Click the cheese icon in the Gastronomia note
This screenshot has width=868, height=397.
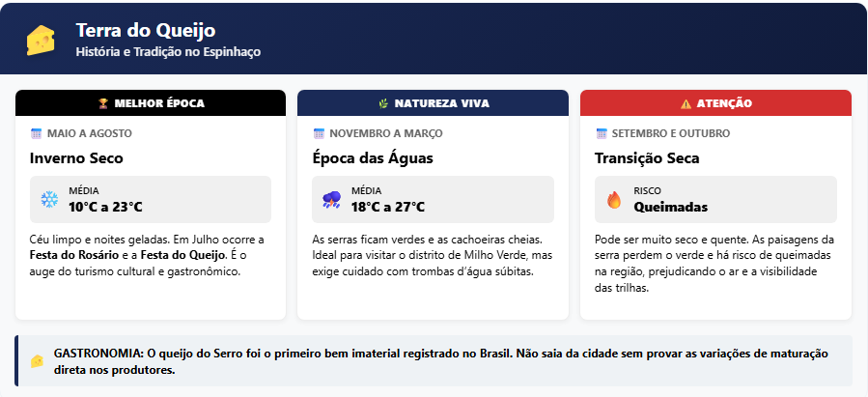coord(37,361)
